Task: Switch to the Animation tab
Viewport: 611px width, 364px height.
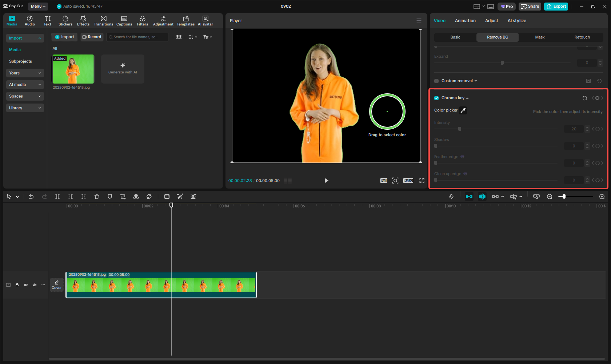Action: pos(465,21)
